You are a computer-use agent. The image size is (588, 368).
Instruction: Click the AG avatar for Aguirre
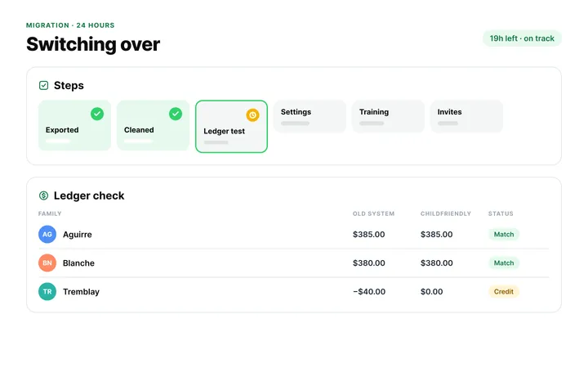(47, 235)
